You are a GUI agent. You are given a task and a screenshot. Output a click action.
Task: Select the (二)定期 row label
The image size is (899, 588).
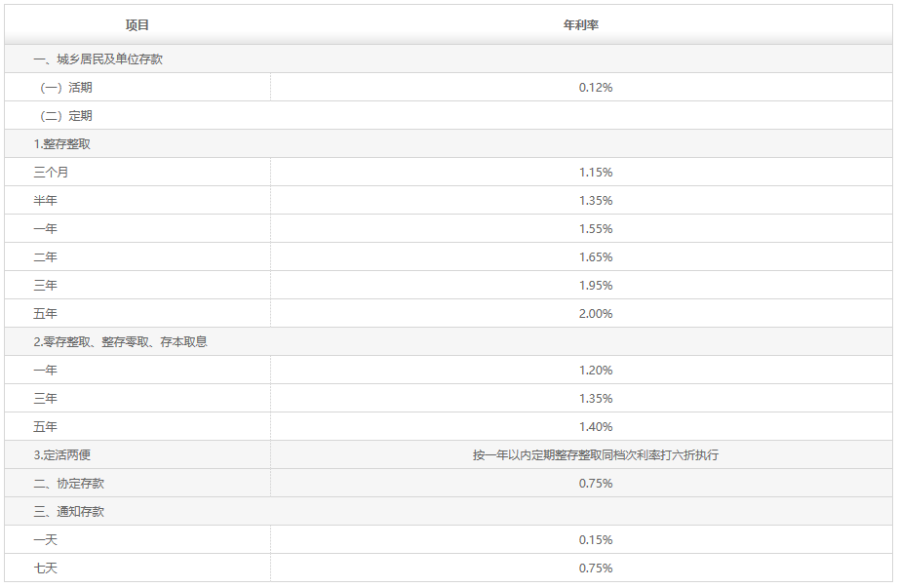(x=66, y=116)
